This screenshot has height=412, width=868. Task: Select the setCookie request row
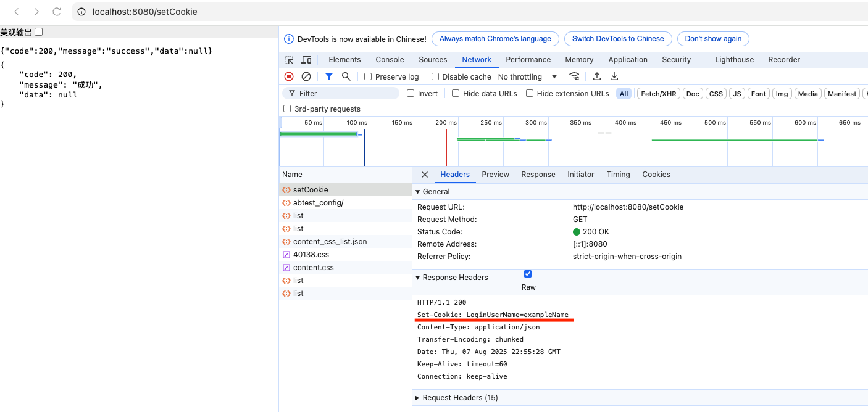point(345,190)
